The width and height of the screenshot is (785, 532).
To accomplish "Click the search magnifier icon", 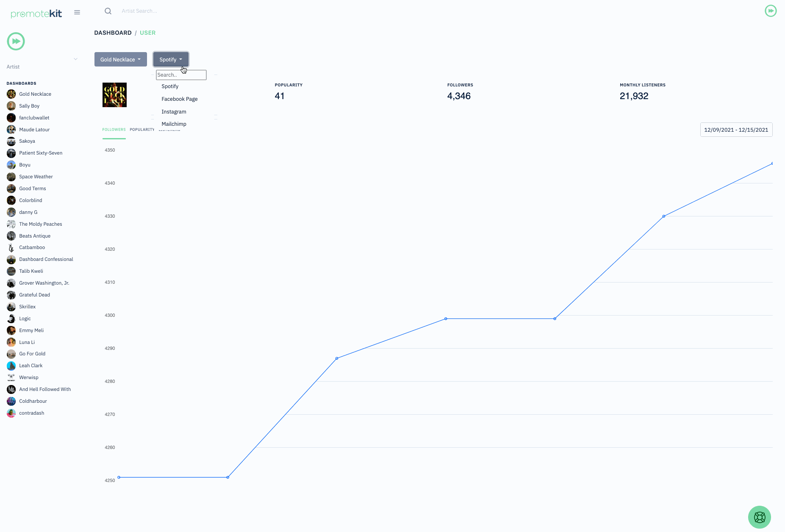I will (108, 11).
